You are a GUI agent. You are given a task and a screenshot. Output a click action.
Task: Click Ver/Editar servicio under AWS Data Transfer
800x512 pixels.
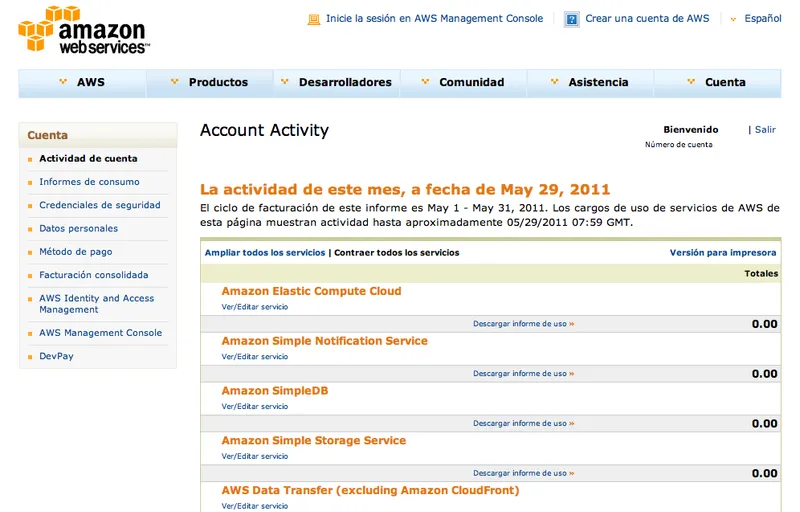(x=255, y=506)
